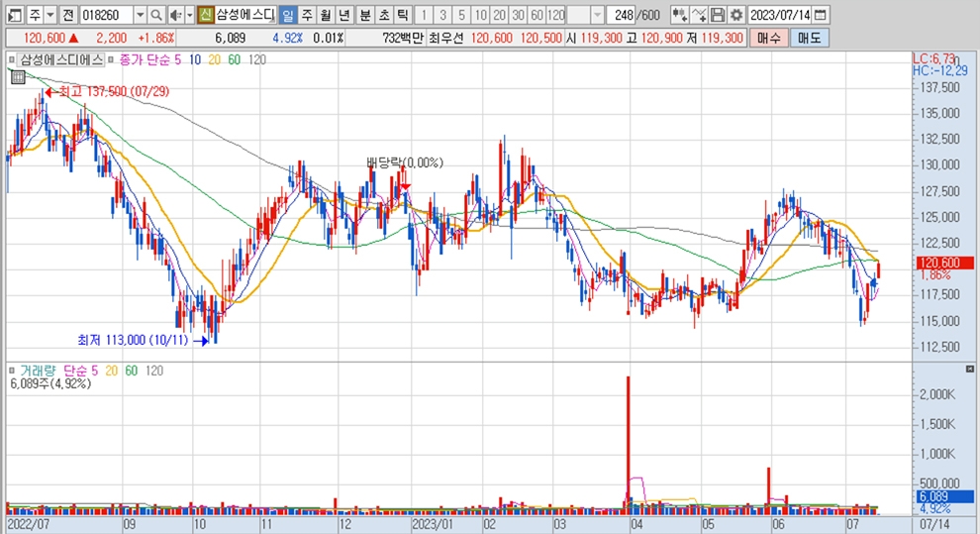
Task: Open the 주 market type dropdown
Action: point(50,15)
